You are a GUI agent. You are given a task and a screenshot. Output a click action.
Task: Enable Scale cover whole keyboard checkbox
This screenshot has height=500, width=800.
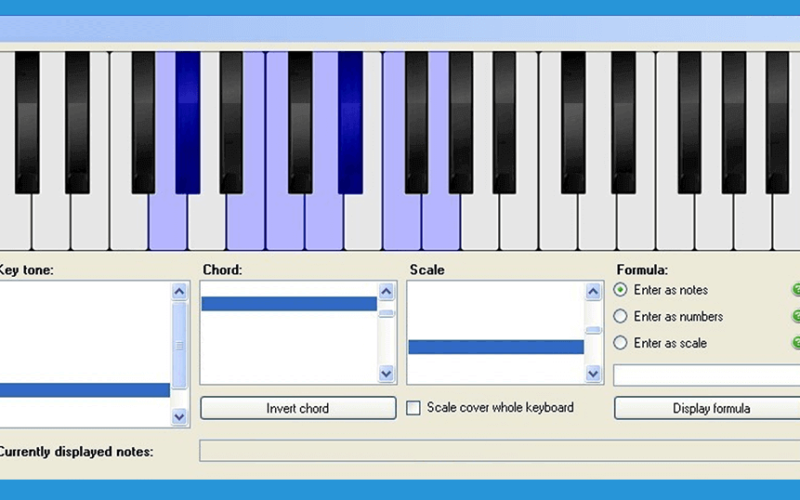413,408
